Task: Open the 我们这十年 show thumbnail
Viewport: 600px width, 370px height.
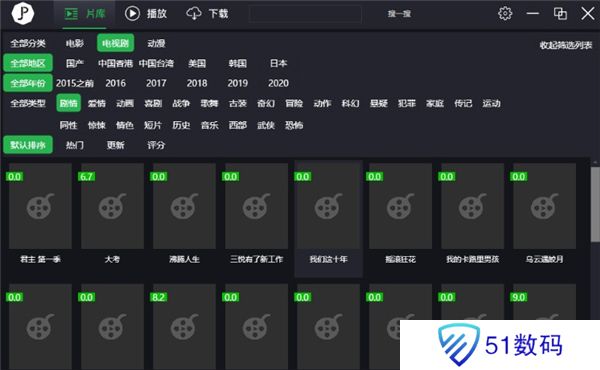Action: tap(328, 206)
